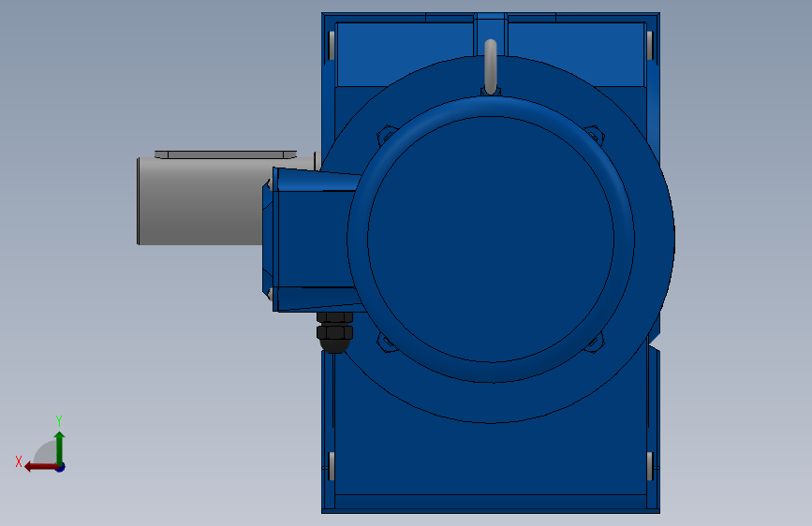Click the green Y label on triad
812x526 pixels.
coord(59,421)
